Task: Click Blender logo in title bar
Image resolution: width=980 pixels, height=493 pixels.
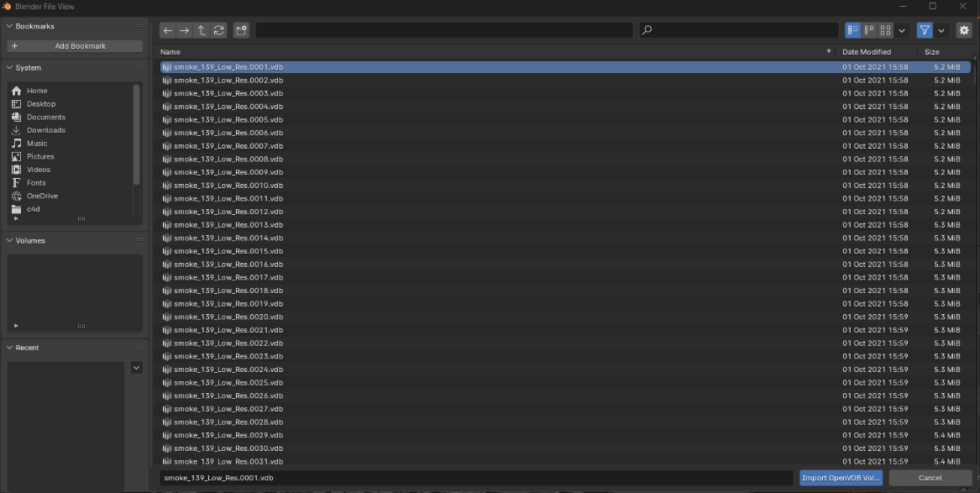Action: (7, 6)
